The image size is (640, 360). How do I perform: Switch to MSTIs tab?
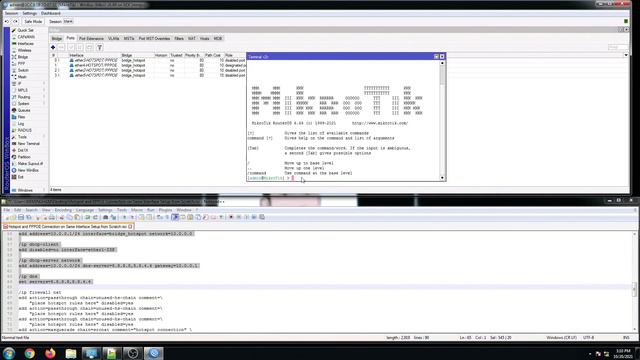pos(129,38)
